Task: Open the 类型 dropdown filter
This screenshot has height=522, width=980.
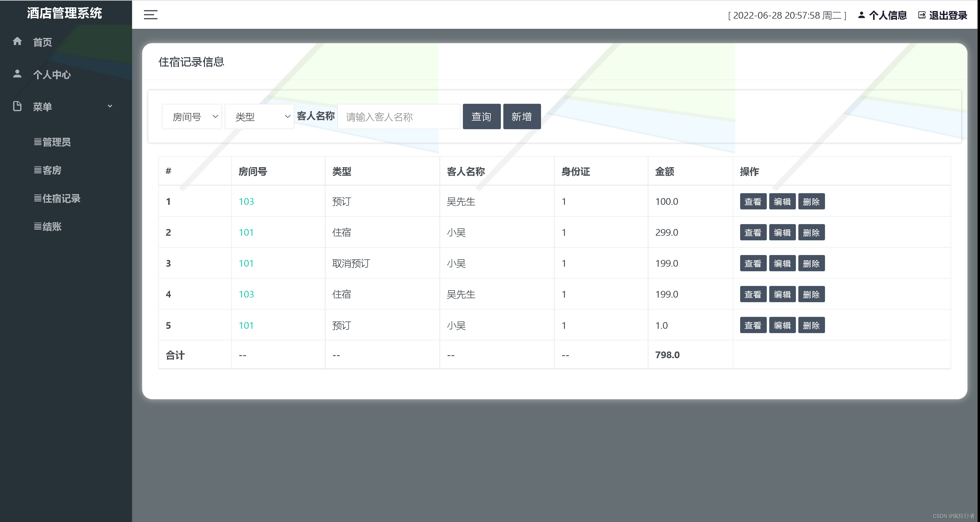Action: click(259, 117)
